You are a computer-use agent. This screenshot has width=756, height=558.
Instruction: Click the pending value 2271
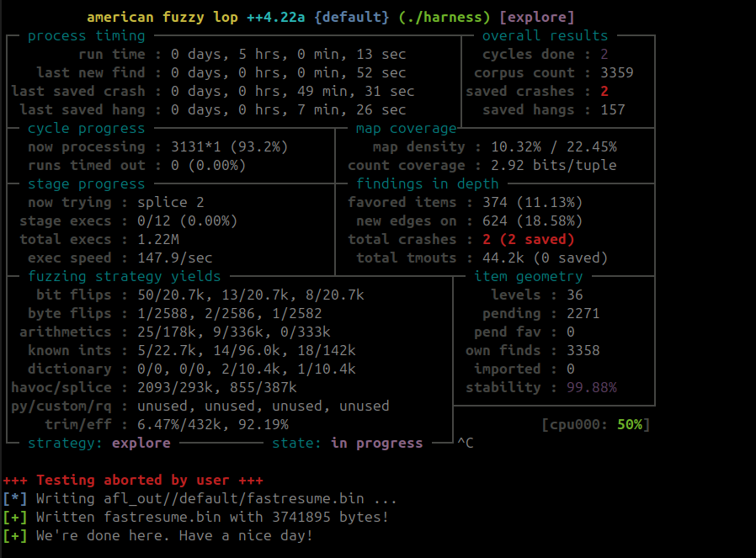[583, 314]
